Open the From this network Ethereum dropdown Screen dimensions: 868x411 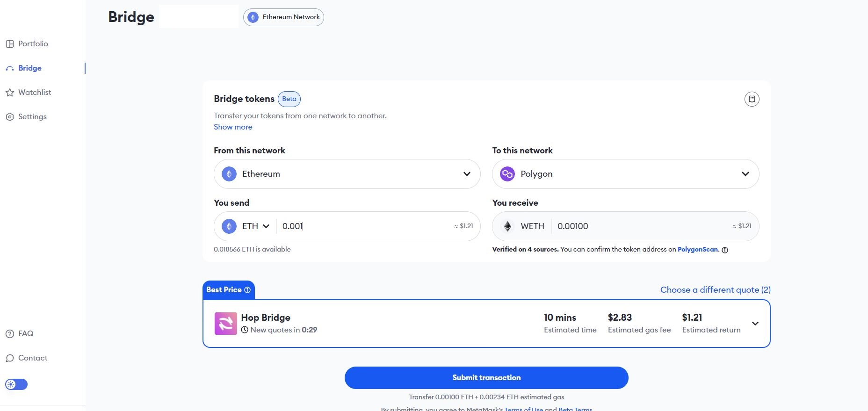click(347, 174)
